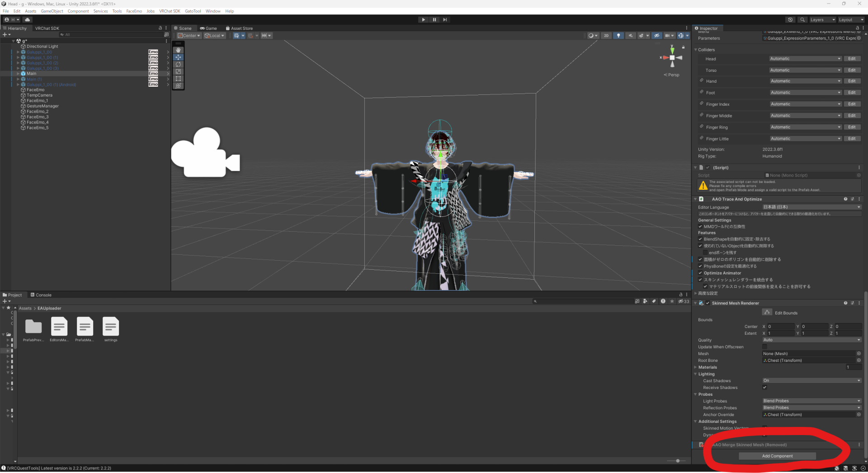Open the Cast Shadows dropdown
868x473 pixels.
pyautogui.click(x=811, y=380)
